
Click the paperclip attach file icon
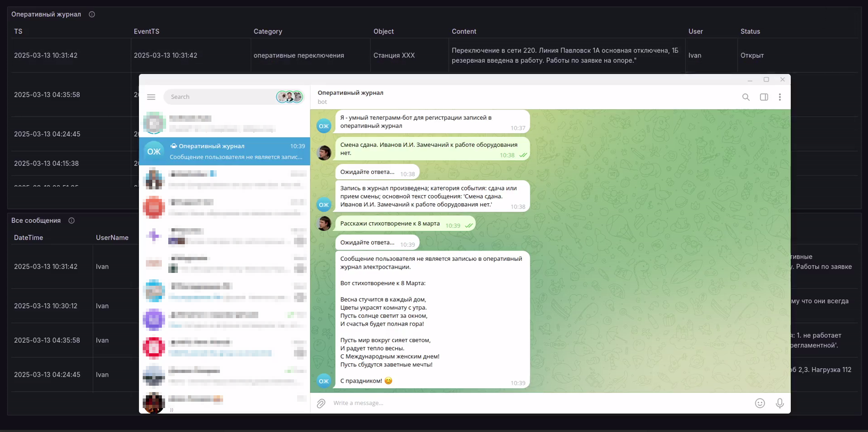click(x=321, y=403)
